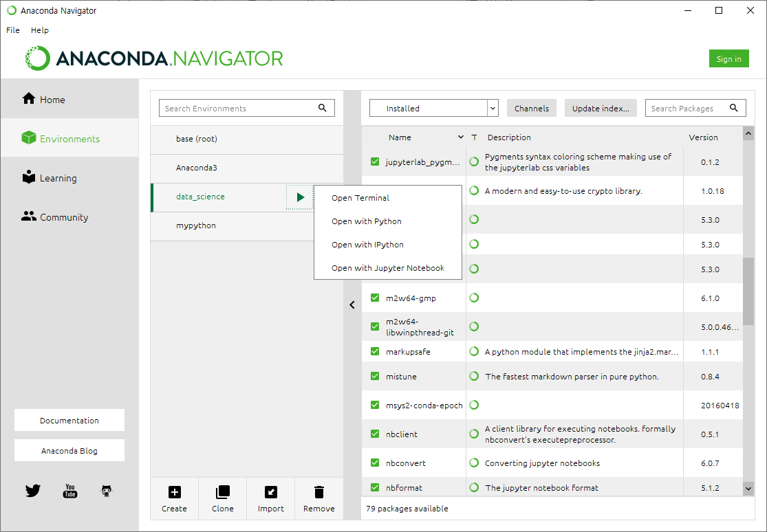This screenshot has width=767, height=532.
Task: Click the m2w64-libwinpthread-git package type icon
Action: pos(473,326)
